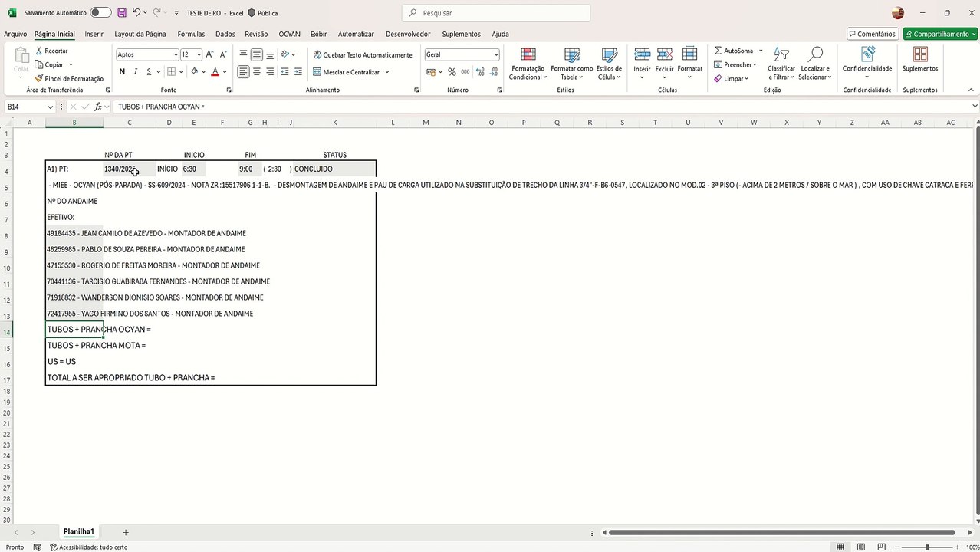Screen dimensions: 980x552
Task: Align text to bottom of cell
Action: 270,54
